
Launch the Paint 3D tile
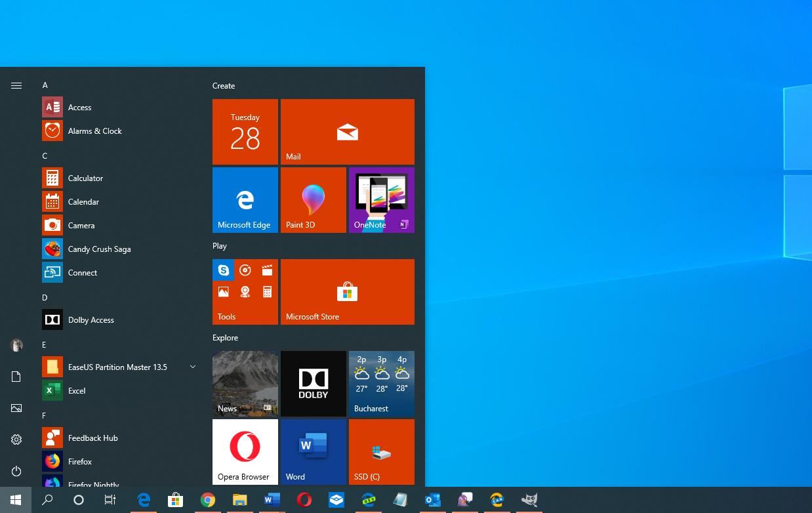pyautogui.click(x=314, y=200)
